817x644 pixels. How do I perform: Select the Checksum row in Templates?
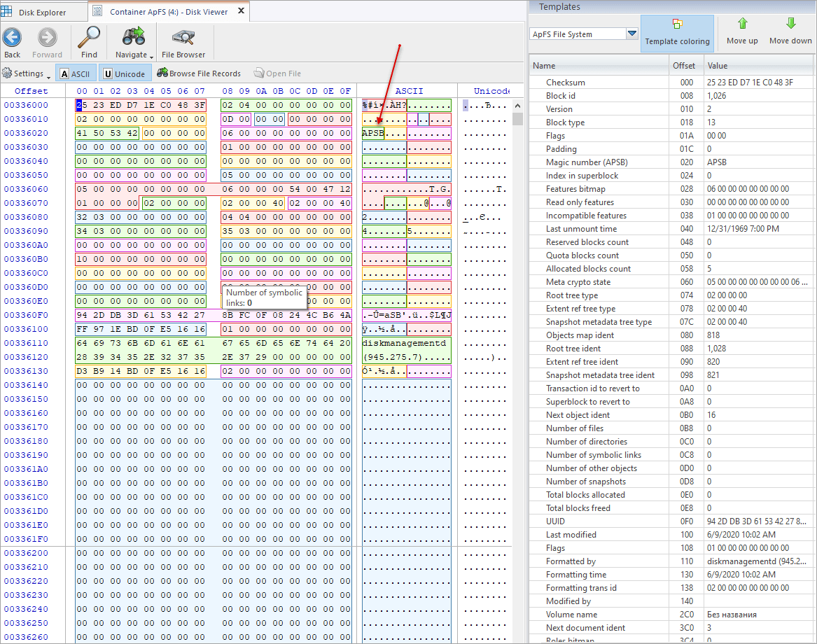point(671,83)
